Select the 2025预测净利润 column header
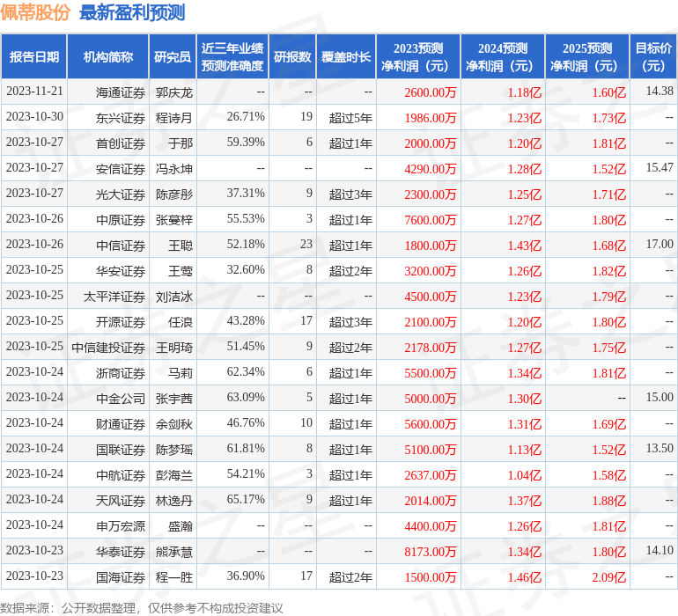This screenshot has width=678, height=616. (x=587, y=56)
